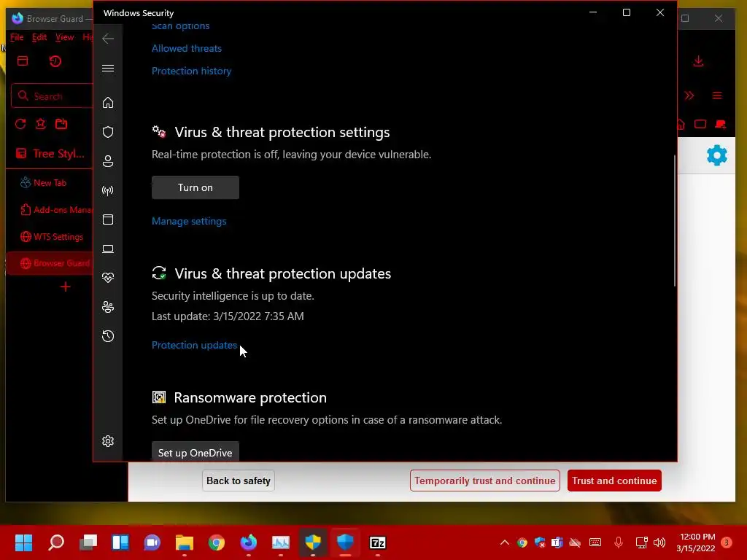Image resolution: width=747 pixels, height=560 pixels.
Task: Click the Windows Security vertical scrollbar
Action: 675,220
